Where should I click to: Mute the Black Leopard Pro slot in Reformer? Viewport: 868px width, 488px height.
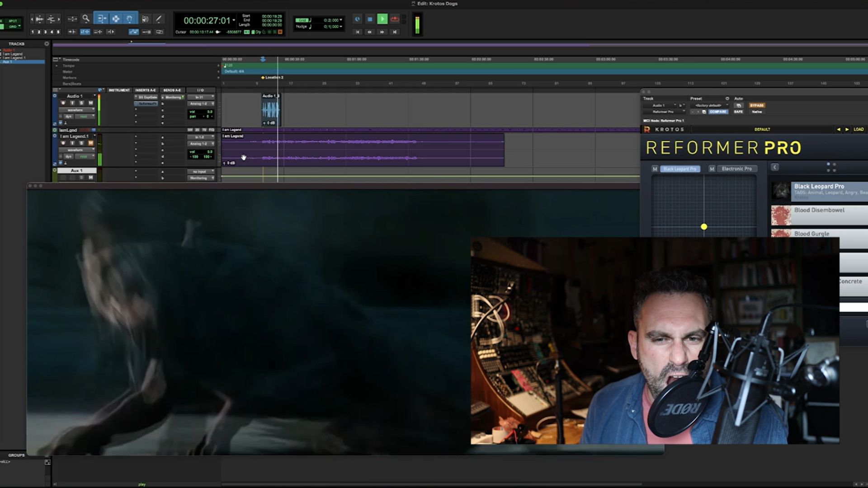[x=655, y=169]
